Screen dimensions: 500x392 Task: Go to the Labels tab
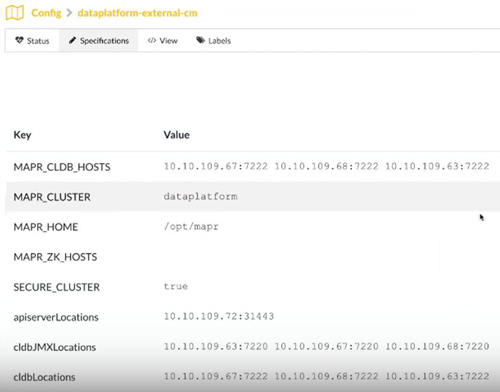pos(213,40)
